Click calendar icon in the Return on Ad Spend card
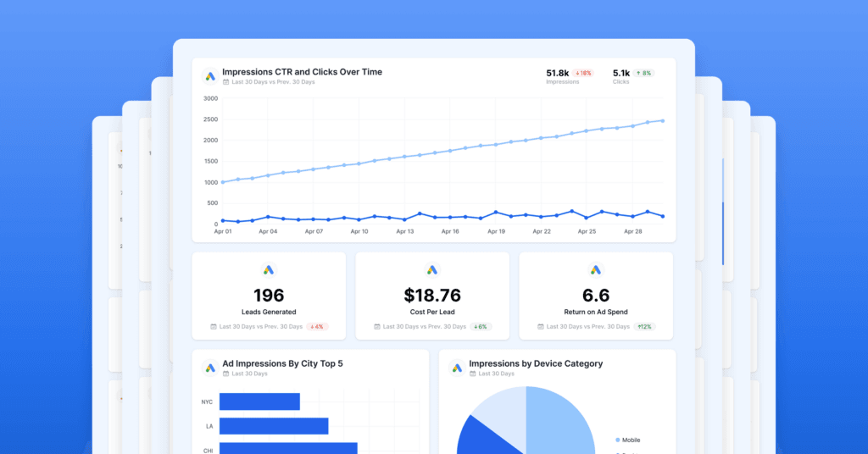Viewport: 868px width, 454px height. [x=540, y=327]
